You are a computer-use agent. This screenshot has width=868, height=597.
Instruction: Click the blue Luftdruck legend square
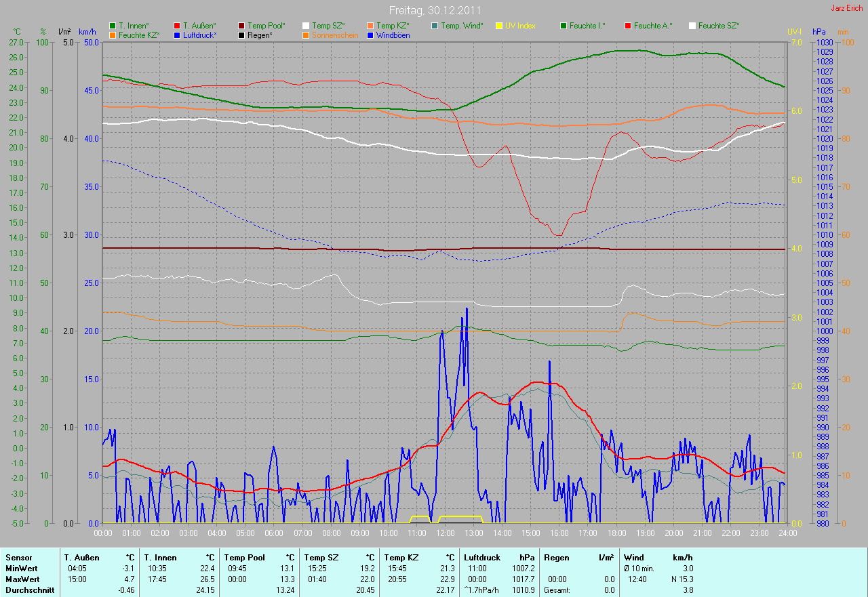(x=177, y=35)
